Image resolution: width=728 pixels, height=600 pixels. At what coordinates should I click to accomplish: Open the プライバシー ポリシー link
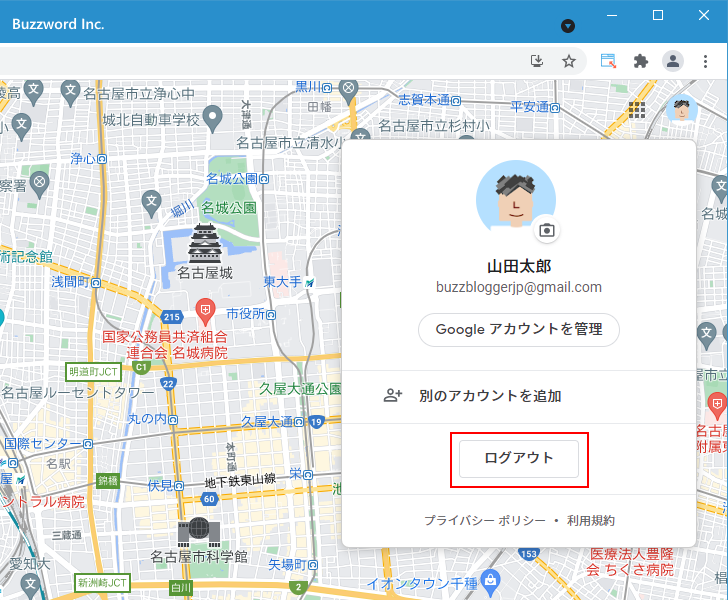(485, 521)
